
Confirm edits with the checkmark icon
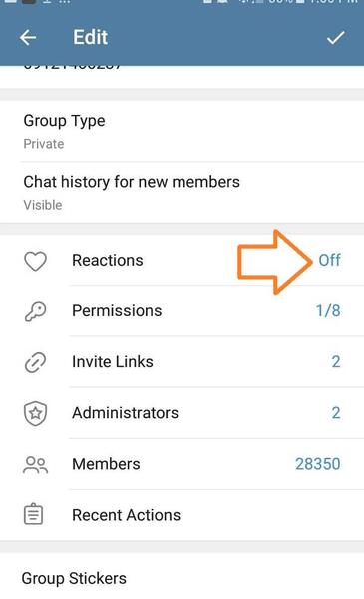click(x=336, y=38)
